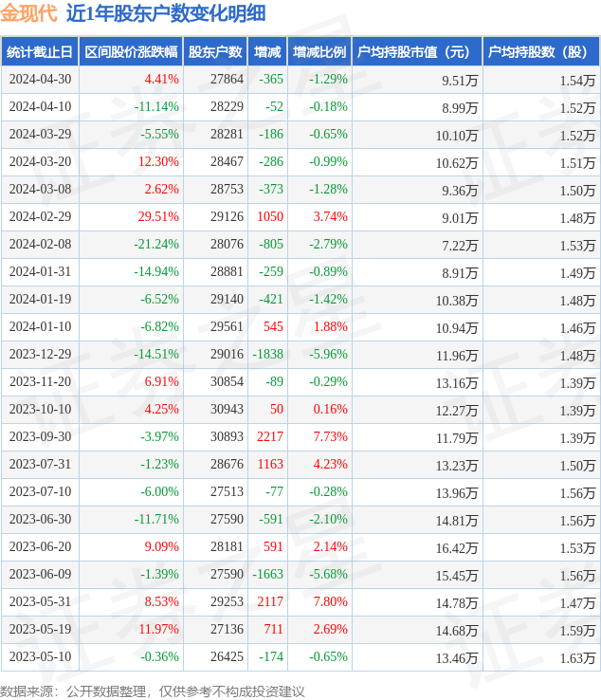Select the 户均持股数（股） column header

[x=541, y=52]
